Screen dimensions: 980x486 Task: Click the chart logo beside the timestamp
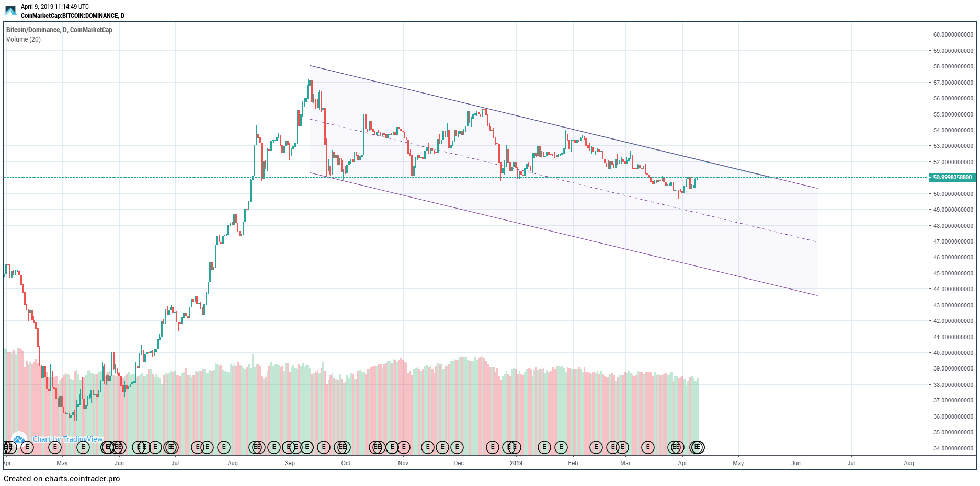tap(10, 10)
